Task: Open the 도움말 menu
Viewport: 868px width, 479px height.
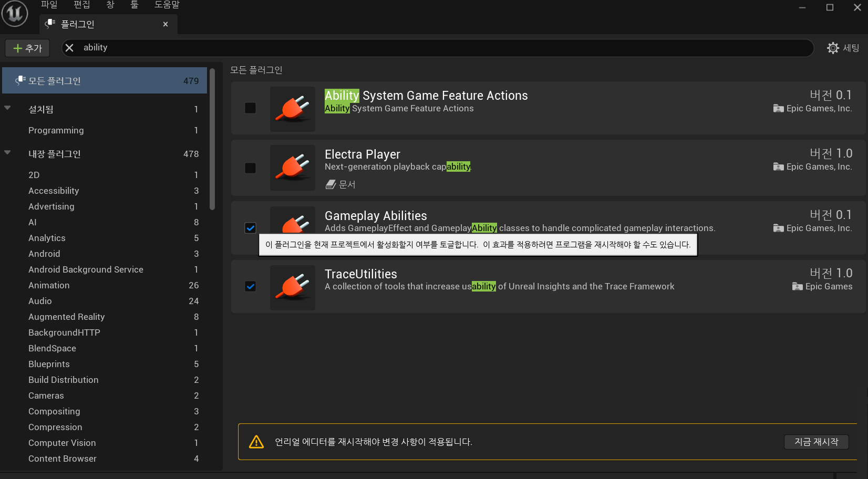Action: (x=167, y=5)
